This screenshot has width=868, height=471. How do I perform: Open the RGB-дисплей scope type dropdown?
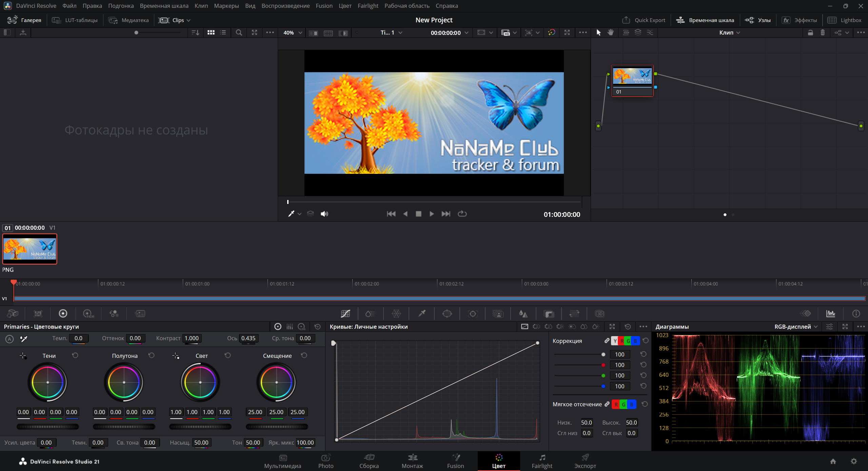[x=796, y=327]
